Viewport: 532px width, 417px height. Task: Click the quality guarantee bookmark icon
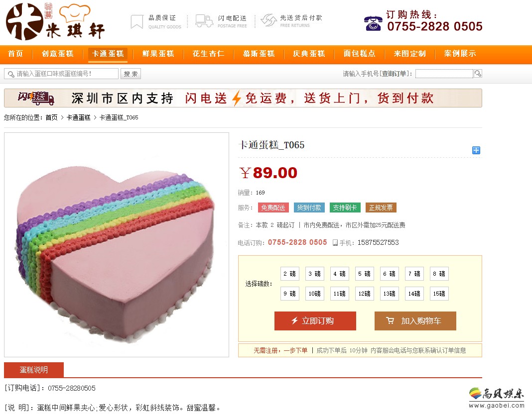pyautogui.click(x=136, y=22)
